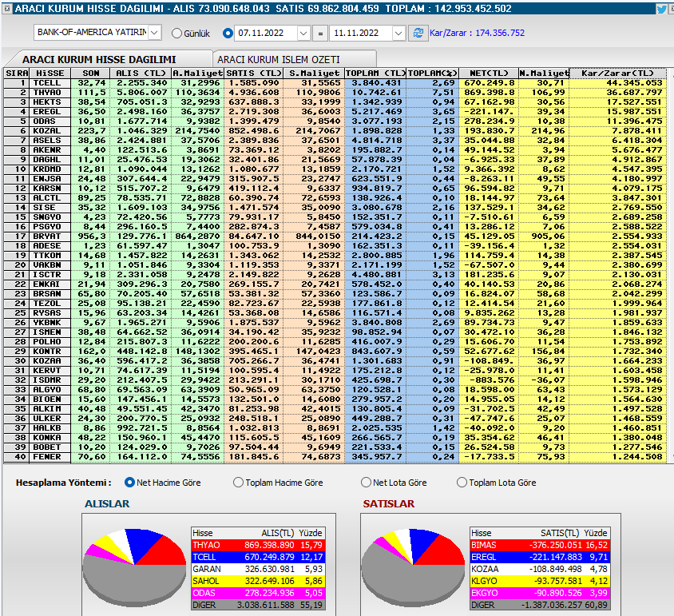Click the white KOZAA row in SATISLAR legend
Image resolution: width=674 pixels, height=616 pixels.
tap(540, 569)
